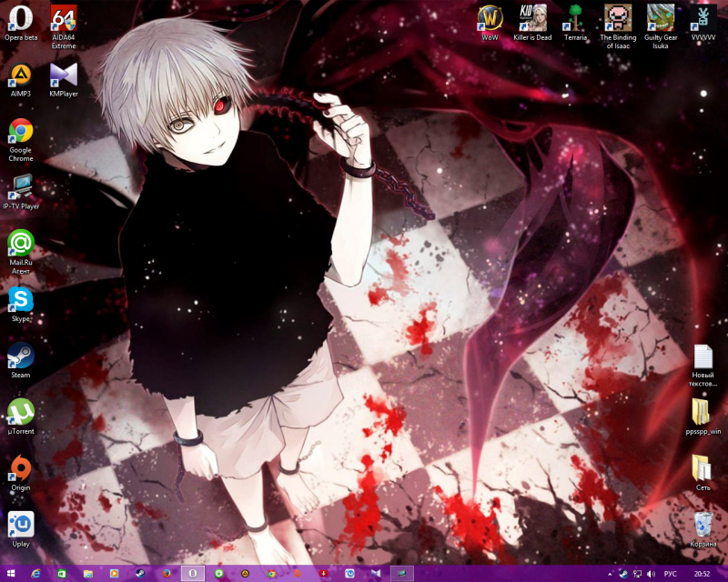Expand hidden system tray icons arrow

[x=610, y=574]
